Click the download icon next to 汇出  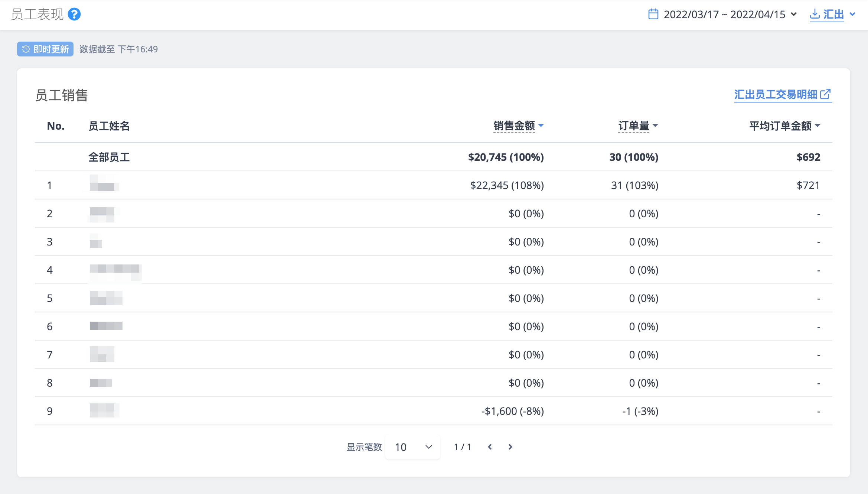click(x=815, y=14)
